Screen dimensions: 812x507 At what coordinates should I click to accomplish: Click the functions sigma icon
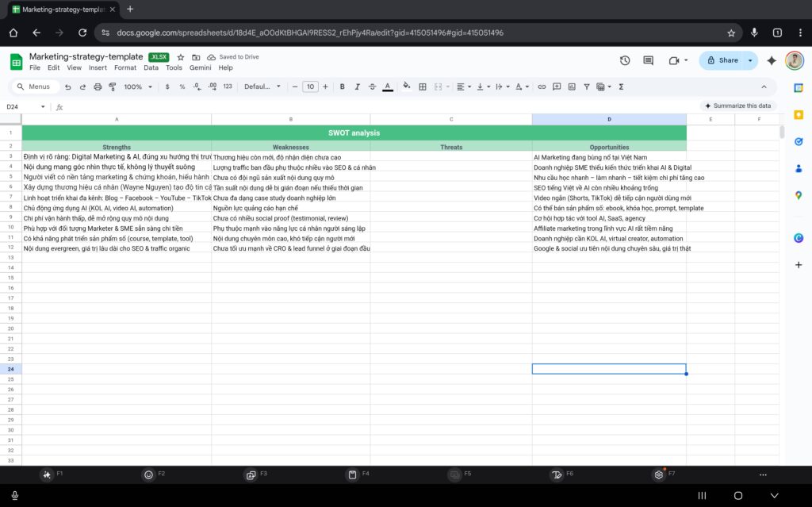coord(621,86)
